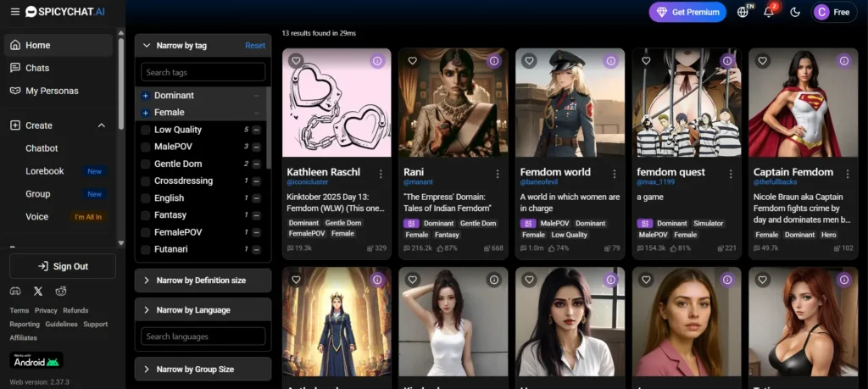This screenshot has width=868, height=389.
Task: Open options menu for Kathleen Raschl
Action: 381,175
